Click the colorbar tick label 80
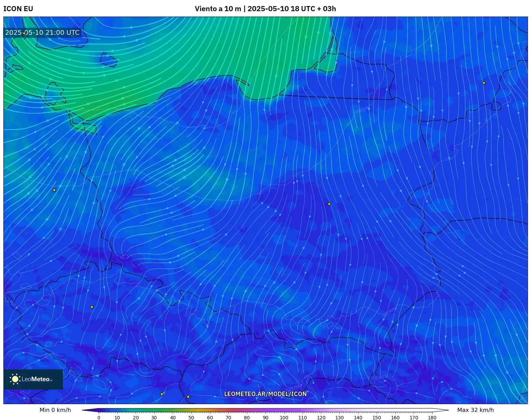The image size is (531, 420). pos(247,418)
